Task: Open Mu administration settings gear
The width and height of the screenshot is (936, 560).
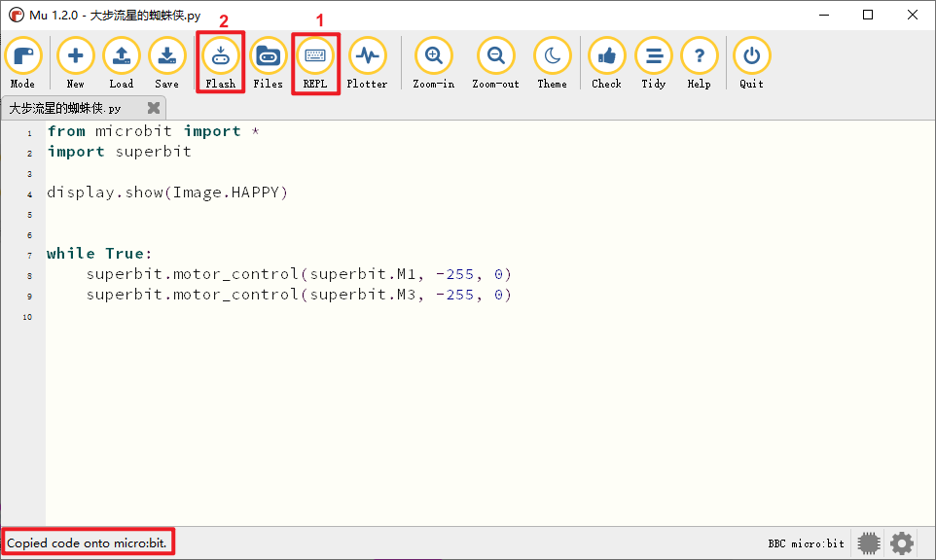Action: [x=901, y=543]
